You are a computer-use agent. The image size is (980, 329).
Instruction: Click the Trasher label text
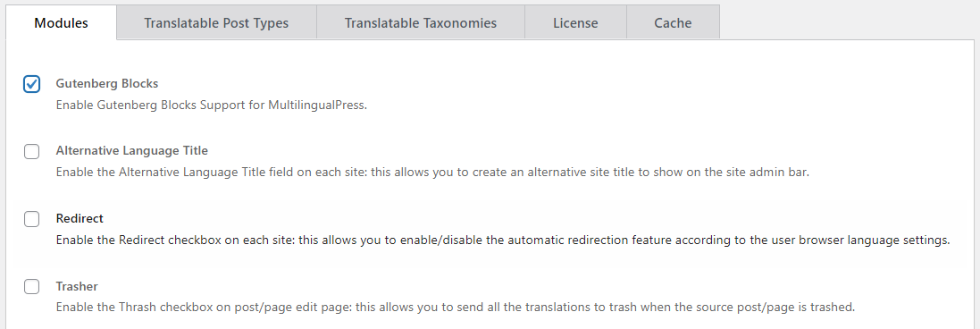(77, 286)
